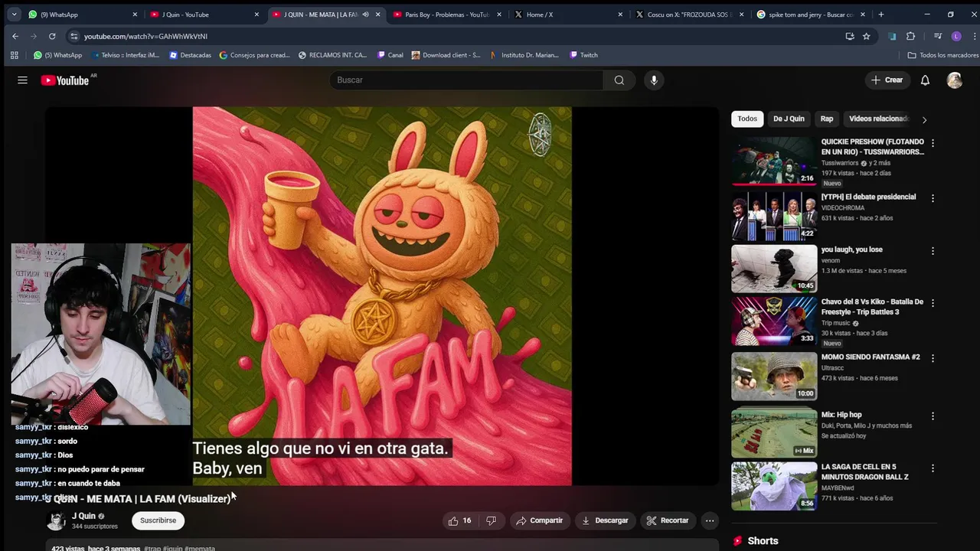Click the Compartir share button

click(x=539, y=520)
